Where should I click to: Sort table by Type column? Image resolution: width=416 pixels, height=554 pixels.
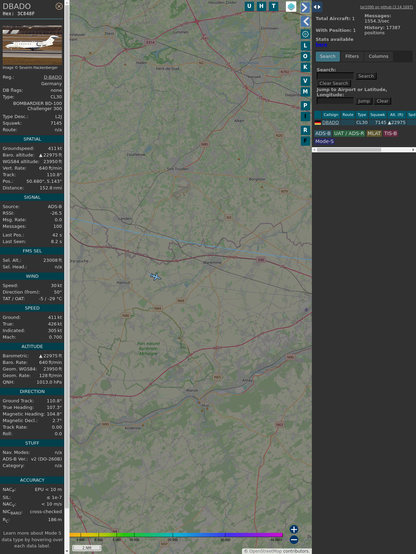click(362, 115)
